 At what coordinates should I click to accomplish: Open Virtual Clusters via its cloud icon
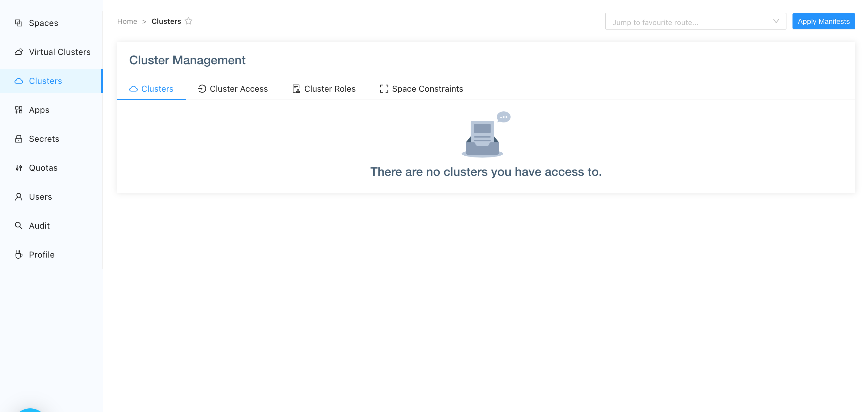(x=19, y=52)
